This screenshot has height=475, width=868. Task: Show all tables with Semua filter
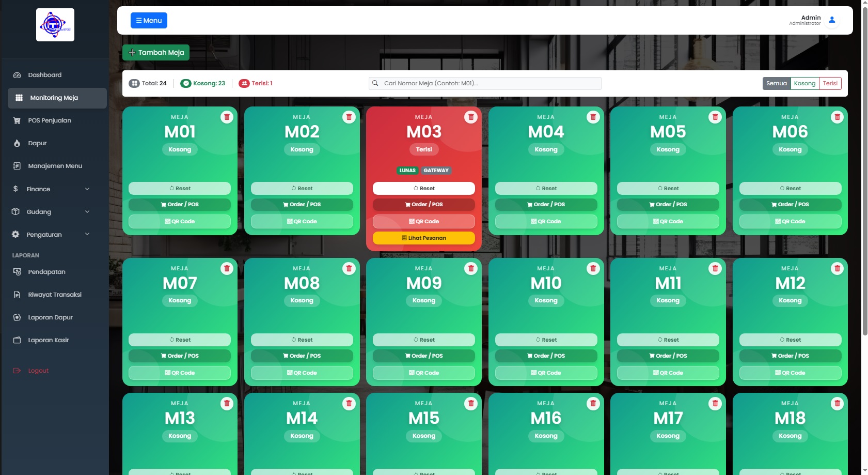click(x=776, y=83)
